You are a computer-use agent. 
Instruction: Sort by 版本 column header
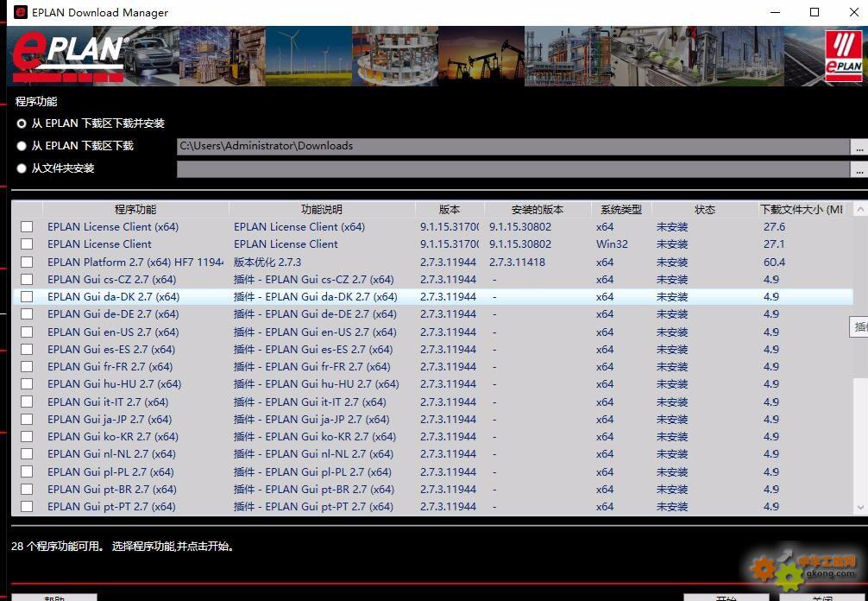450,209
